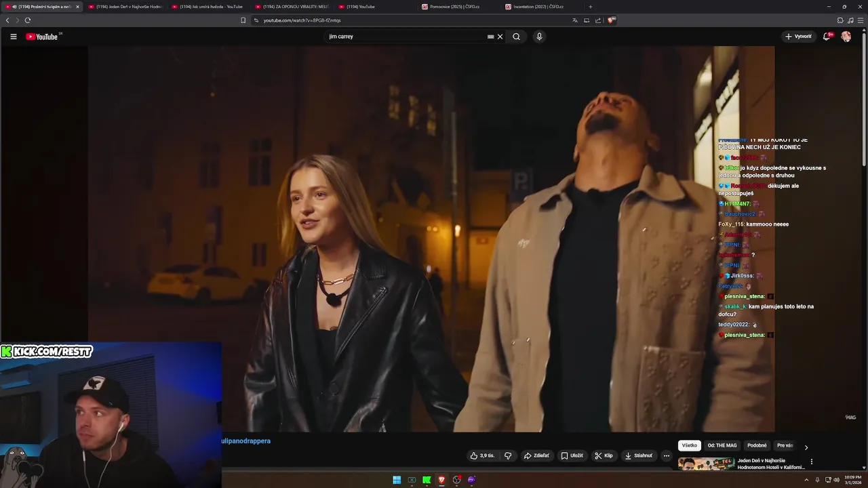Open the on-screen keyboard icon in search
The image size is (868, 488).
[x=490, y=37]
